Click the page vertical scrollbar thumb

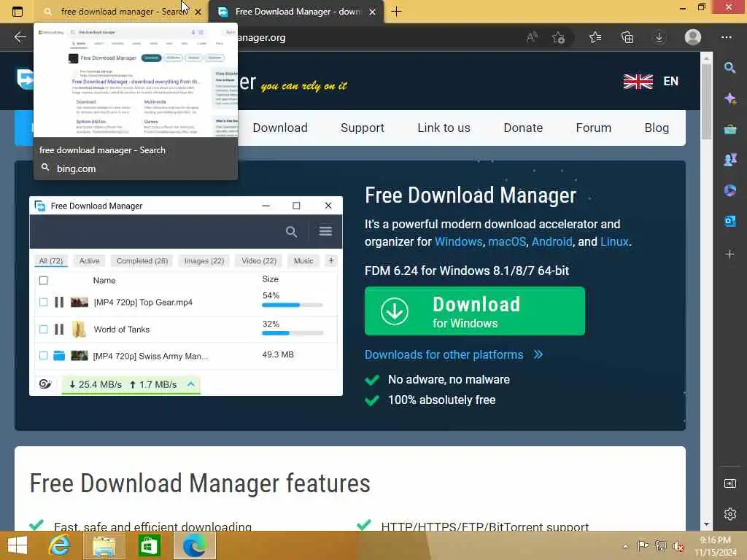coord(706,101)
